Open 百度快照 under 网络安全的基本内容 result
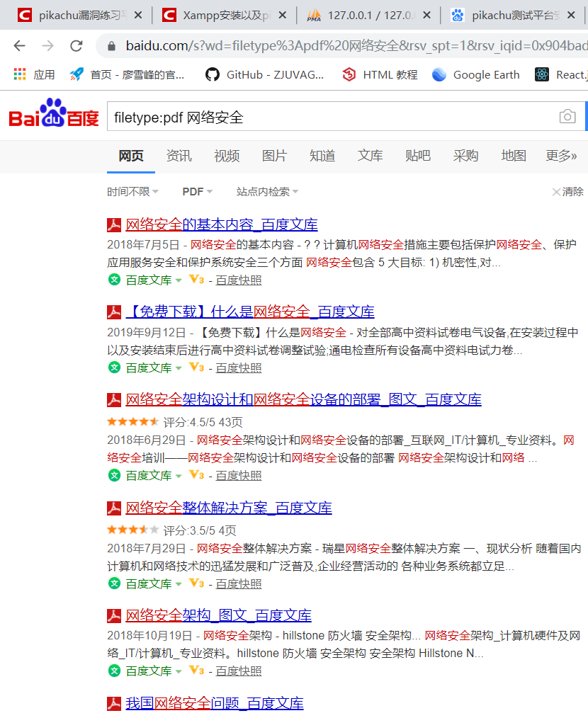The image size is (588, 718). (x=239, y=280)
